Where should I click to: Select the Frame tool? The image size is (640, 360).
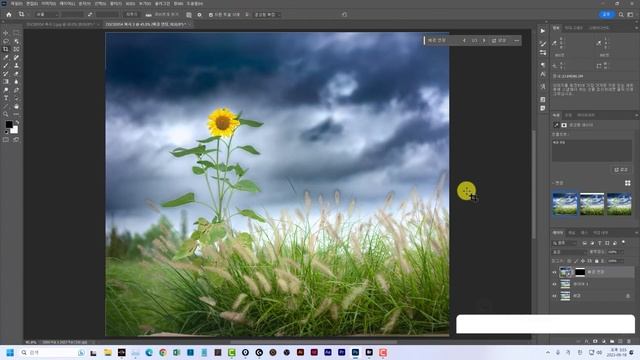pyautogui.click(x=16, y=49)
